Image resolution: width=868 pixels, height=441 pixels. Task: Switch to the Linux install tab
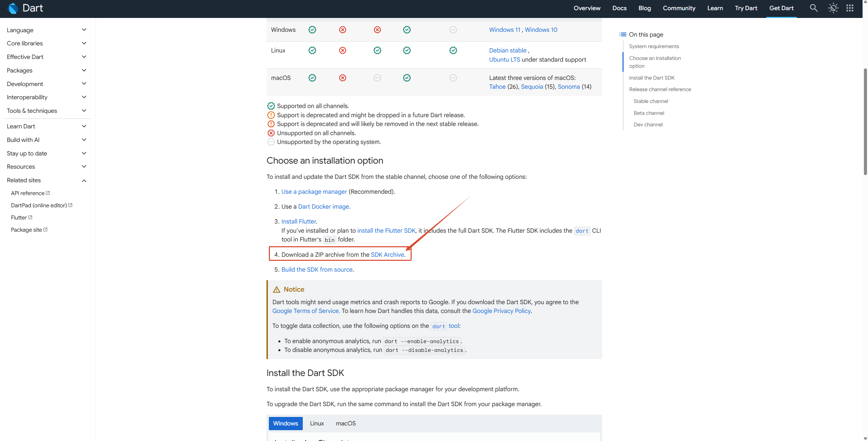click(x=317, y=423)
